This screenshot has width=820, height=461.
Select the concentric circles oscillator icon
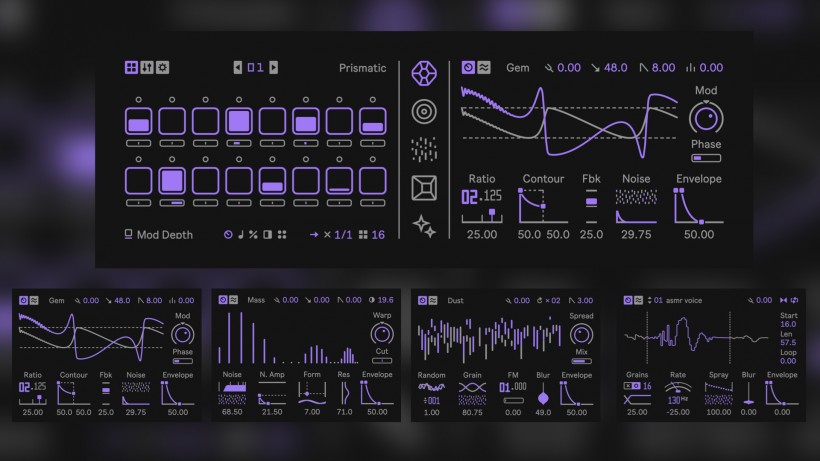424,111
